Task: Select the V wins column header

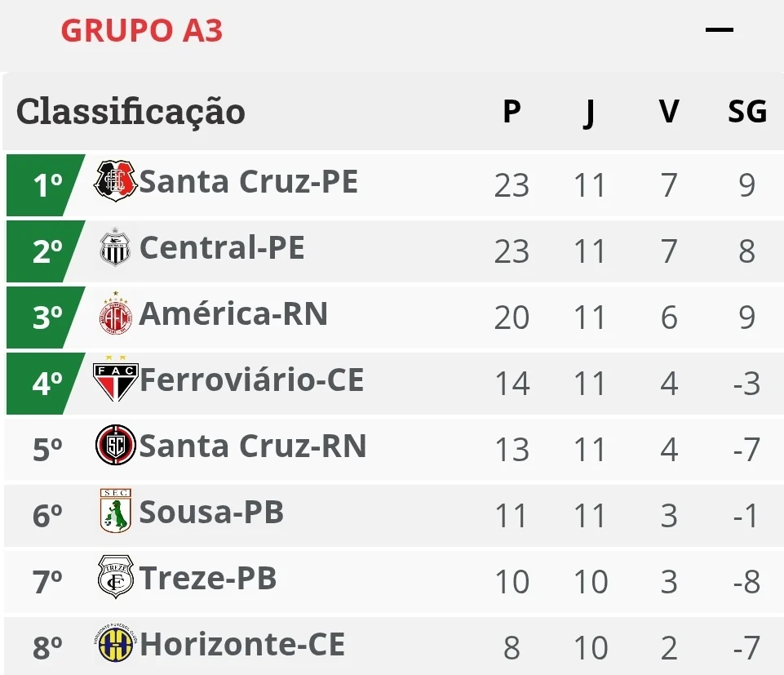Action: pos(669,111)
